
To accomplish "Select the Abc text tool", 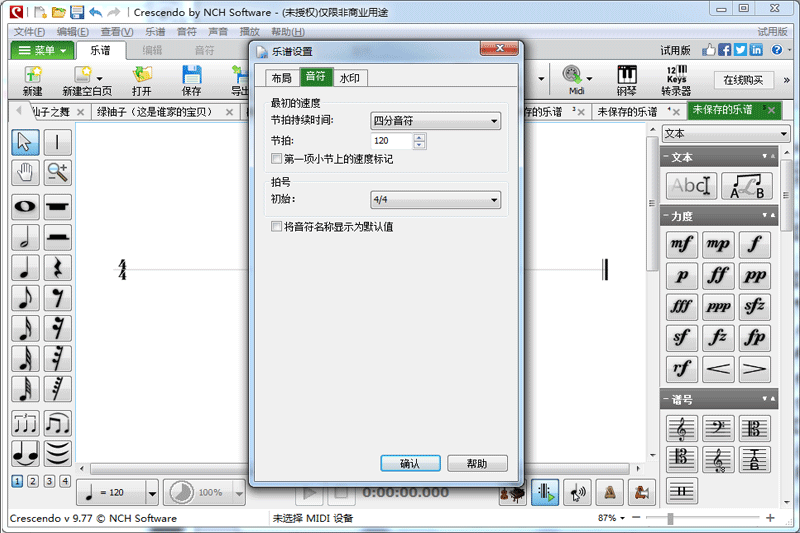I will pyautogui.click(x=691, y=185).
